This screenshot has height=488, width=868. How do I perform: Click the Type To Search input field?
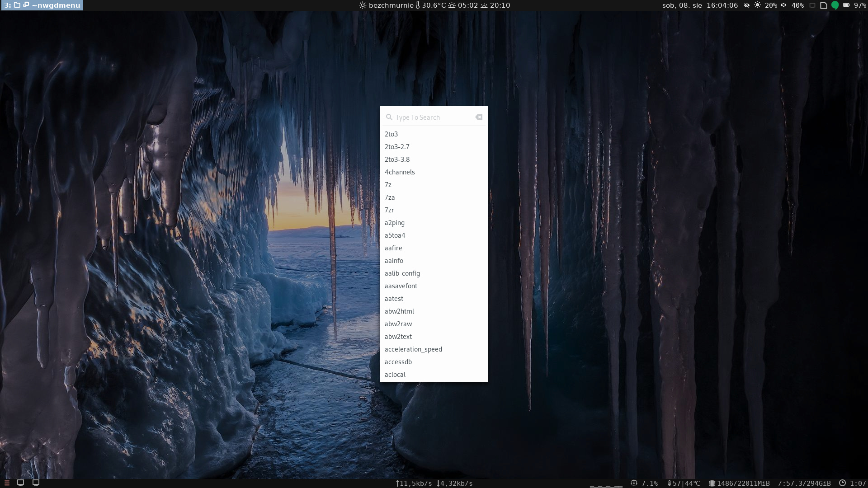pyautogui.click(x=429, y=117)
